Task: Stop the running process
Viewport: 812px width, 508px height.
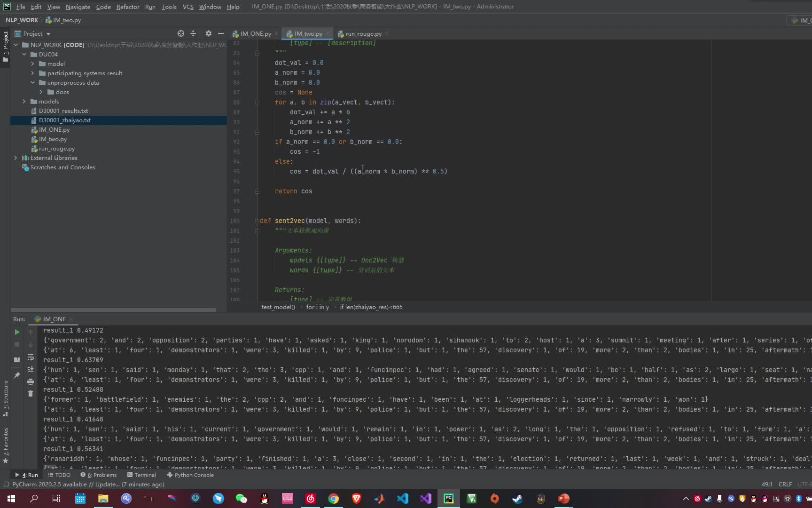Action: [17, 344]
